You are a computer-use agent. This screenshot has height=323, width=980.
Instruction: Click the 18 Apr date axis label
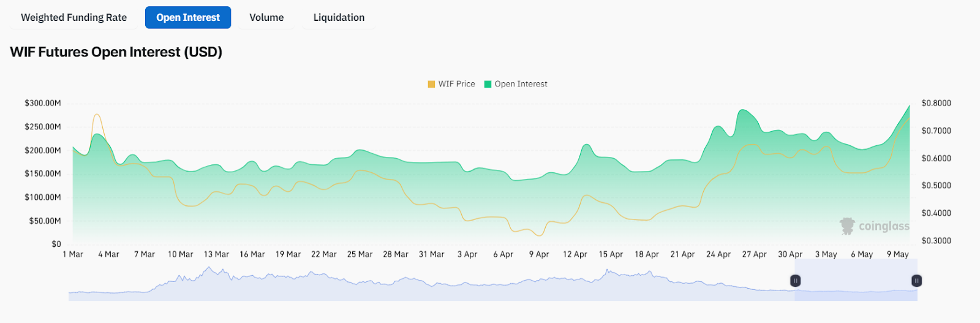tap(646, 254)
